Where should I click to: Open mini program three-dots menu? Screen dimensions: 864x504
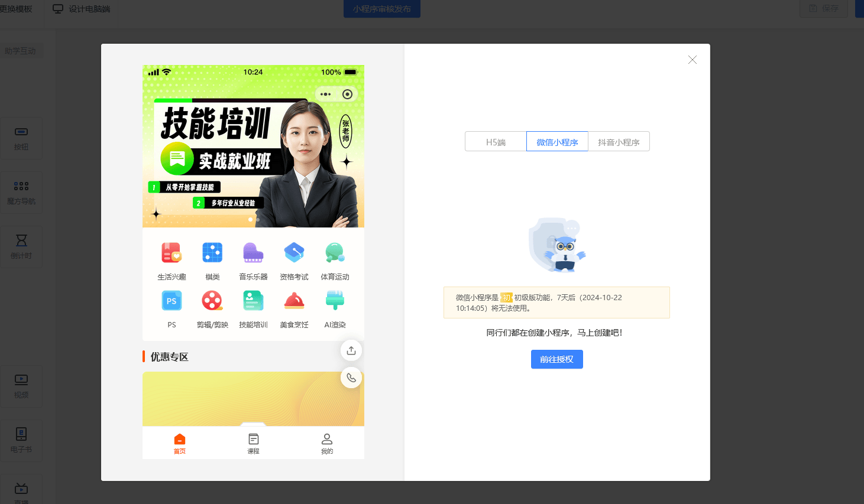coord(325,94)
